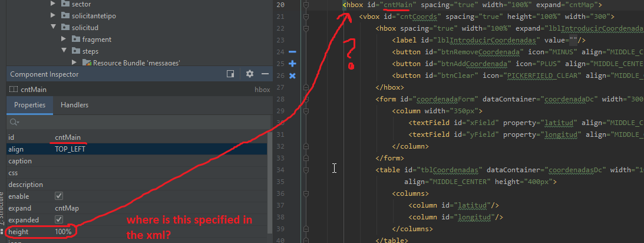Collapse the steps tree node
This screenshot has height=243, width=644.
(64, 51)
